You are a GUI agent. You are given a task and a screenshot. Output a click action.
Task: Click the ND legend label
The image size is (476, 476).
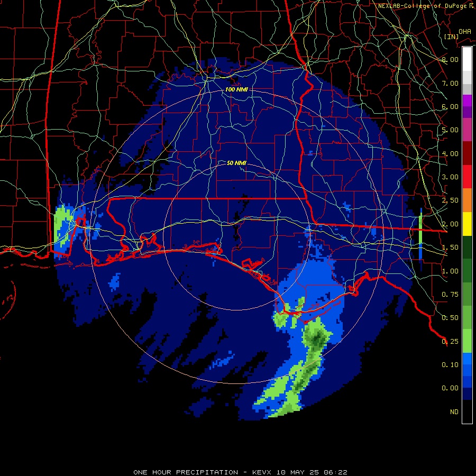(x=454, y=412)
